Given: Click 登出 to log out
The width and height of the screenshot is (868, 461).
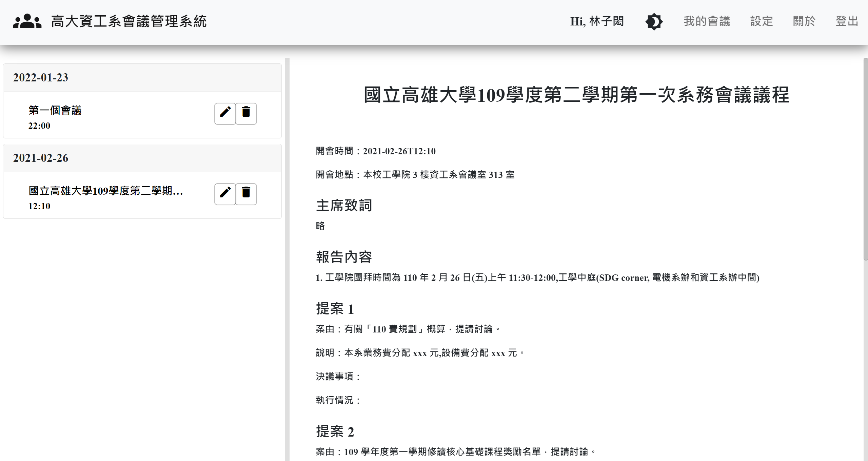Looking at the screenshot, I should tap(847, 21).
